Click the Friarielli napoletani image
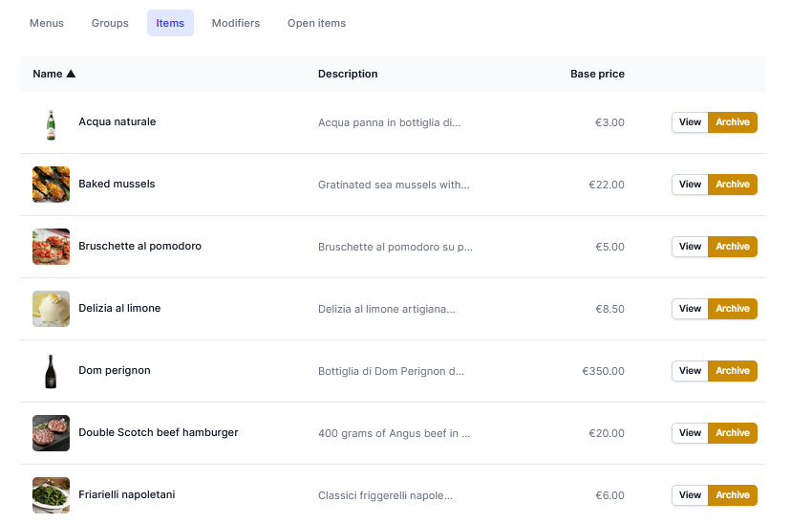The width and height of the screenshot is (812, 524). pos(51,495)
